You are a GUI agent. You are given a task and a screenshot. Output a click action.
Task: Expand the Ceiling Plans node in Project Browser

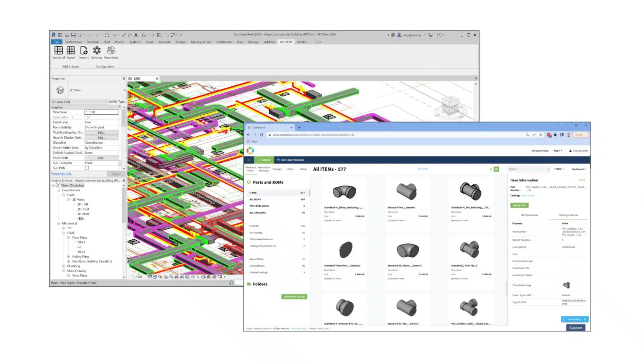[x=68, y=257]
